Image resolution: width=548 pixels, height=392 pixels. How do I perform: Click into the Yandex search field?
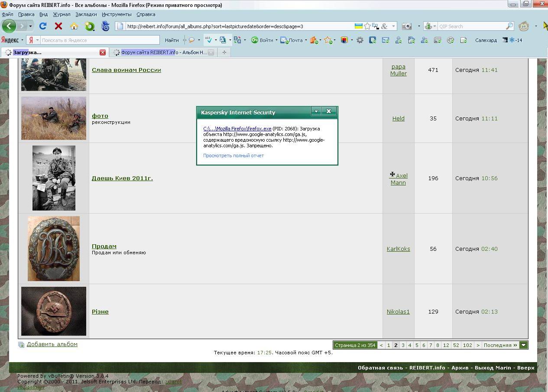coord(100,40)
